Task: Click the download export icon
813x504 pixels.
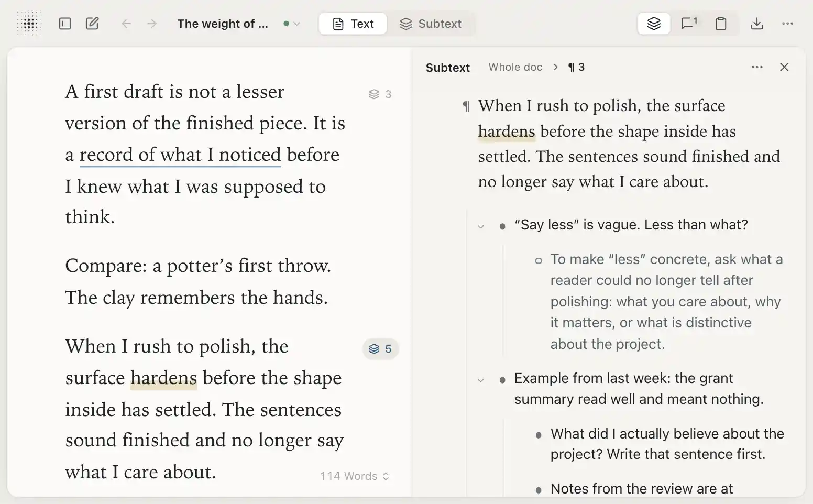Action: pos(757,24)
